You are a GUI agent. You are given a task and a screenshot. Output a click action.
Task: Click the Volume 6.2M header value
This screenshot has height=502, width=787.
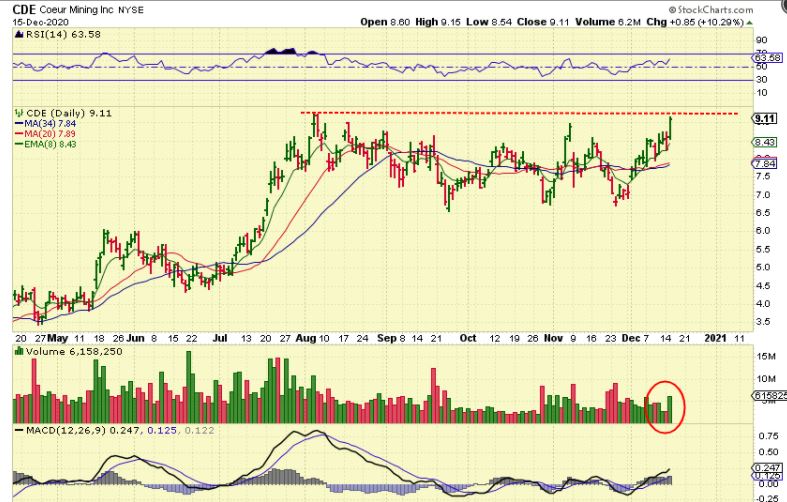[x=608, y=22]
